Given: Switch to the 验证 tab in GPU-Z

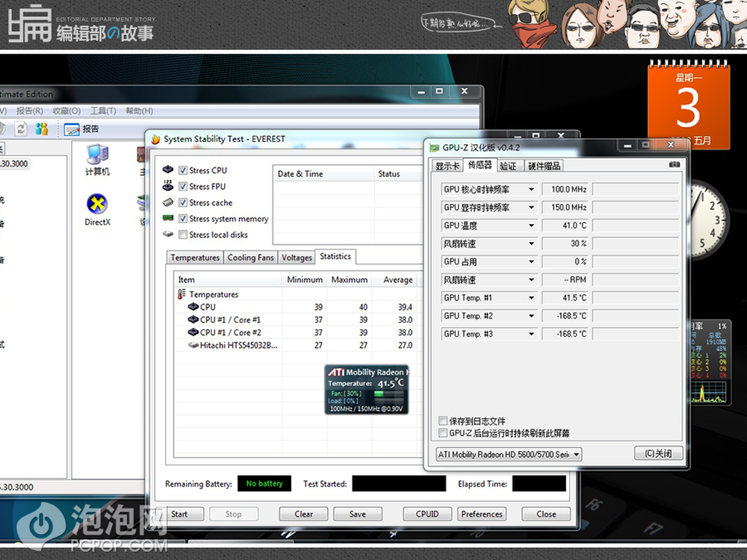Looking at the screenshot, I should tap(508, 166).
